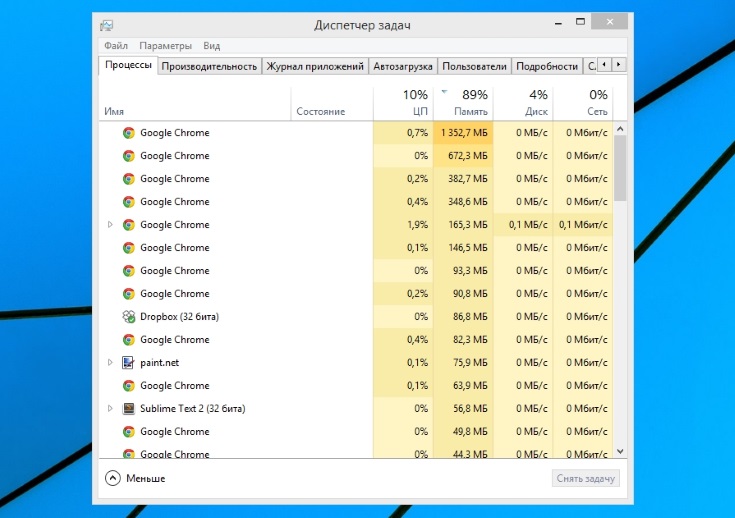Image resolution: width=735 pixels, height=518 pixels.
Task: Click the disk value 0,1 МБ/с
Action: [528, 225]
